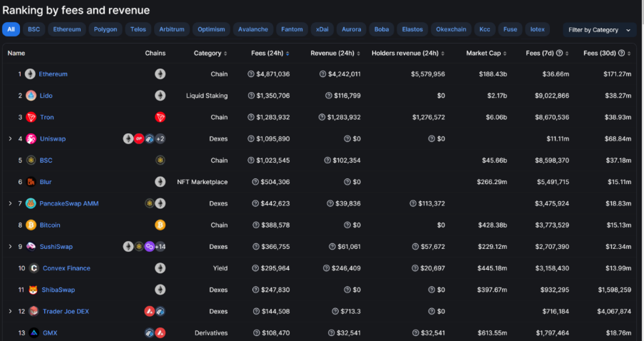Open the Filter by Category dropdown
This screenshot has width=644, height=341.
coord(599,29)
